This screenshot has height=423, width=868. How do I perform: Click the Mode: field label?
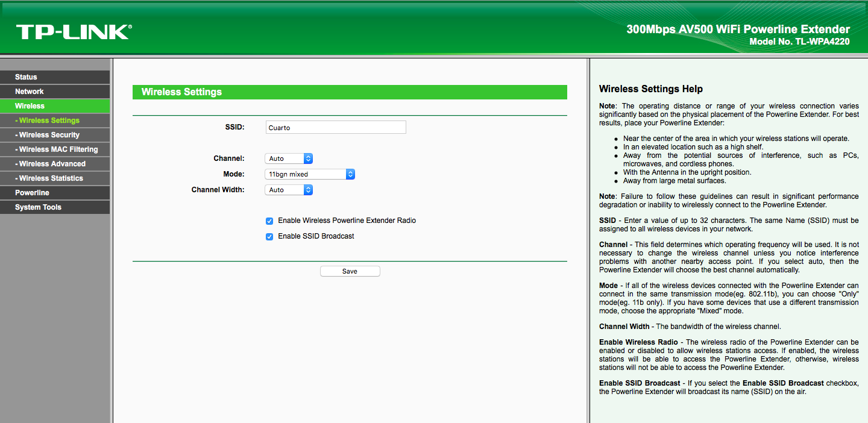(x=234, y=174)
